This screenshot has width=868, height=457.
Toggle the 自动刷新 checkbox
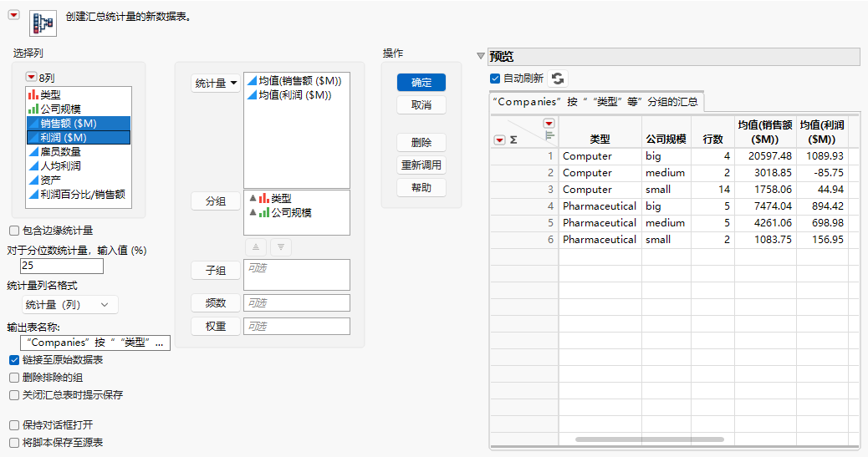coord(495,79)
